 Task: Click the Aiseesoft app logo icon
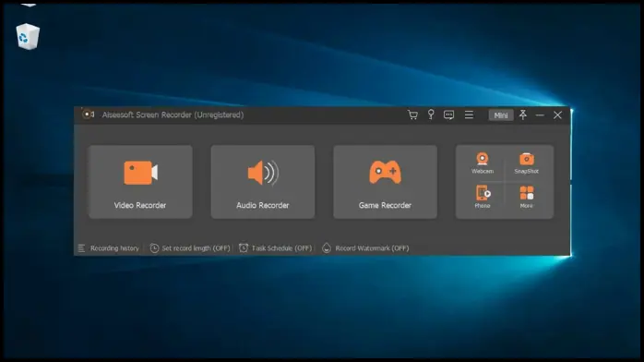tap(88, 115)
